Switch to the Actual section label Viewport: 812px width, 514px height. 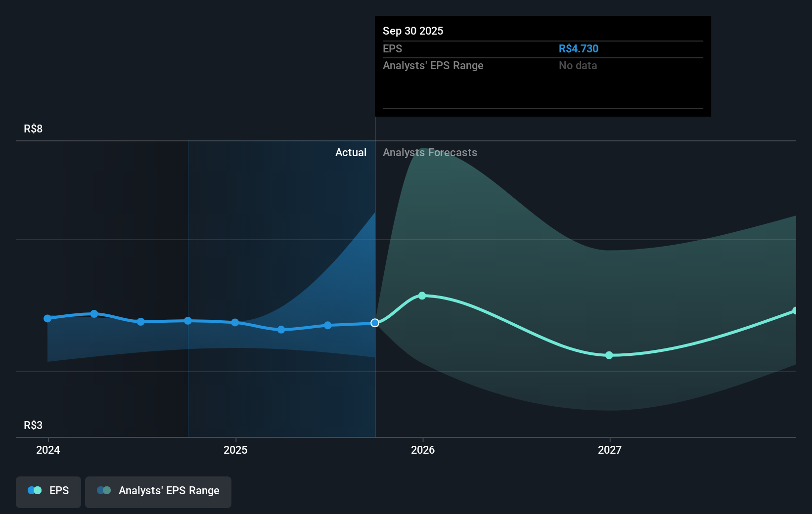pyautogui.click(x=351, y=153)
